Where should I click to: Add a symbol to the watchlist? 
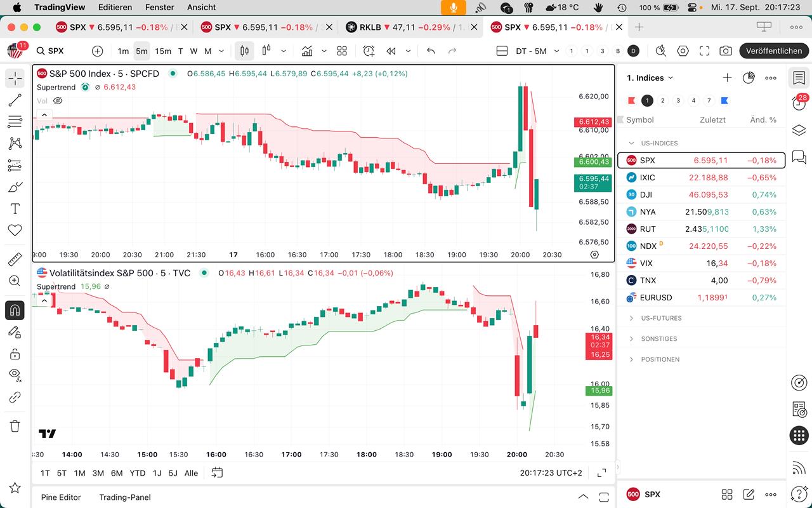(727, 77)
